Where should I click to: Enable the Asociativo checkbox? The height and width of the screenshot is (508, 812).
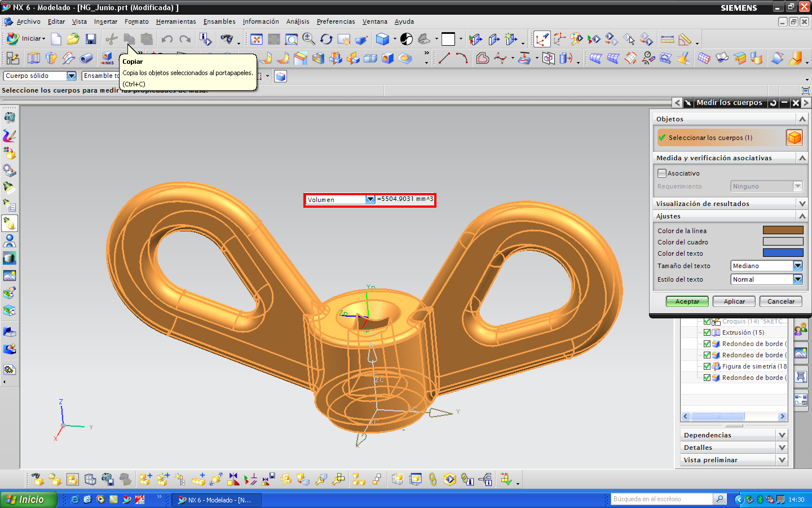(662, 173)
